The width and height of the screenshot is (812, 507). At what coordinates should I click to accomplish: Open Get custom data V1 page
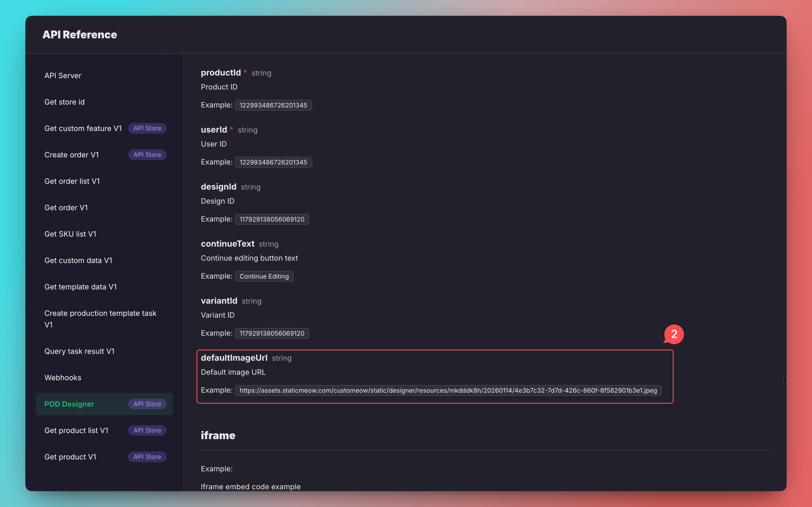pos(78,260)
